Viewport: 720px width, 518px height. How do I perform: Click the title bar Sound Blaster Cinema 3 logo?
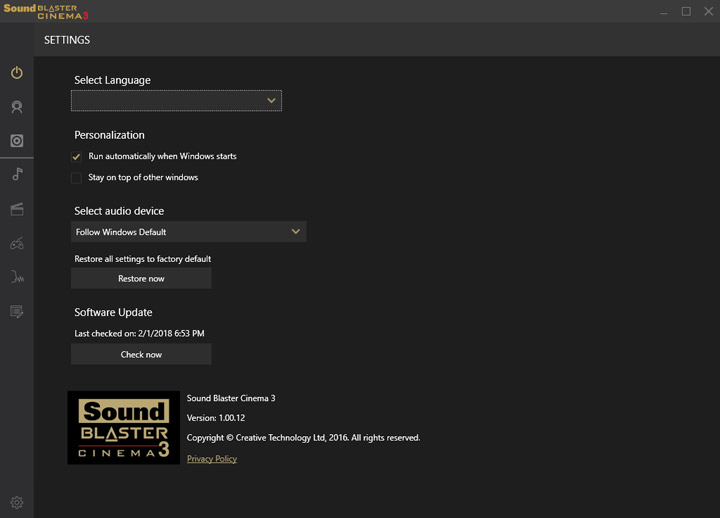[45, 12]
